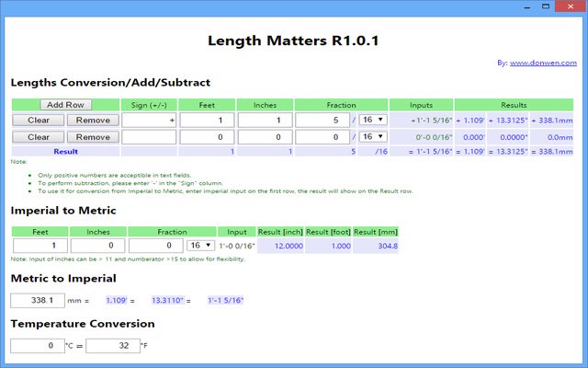Focus the empty second row Sign field
This screenshot has height=368, width=588.
(149, 137)
